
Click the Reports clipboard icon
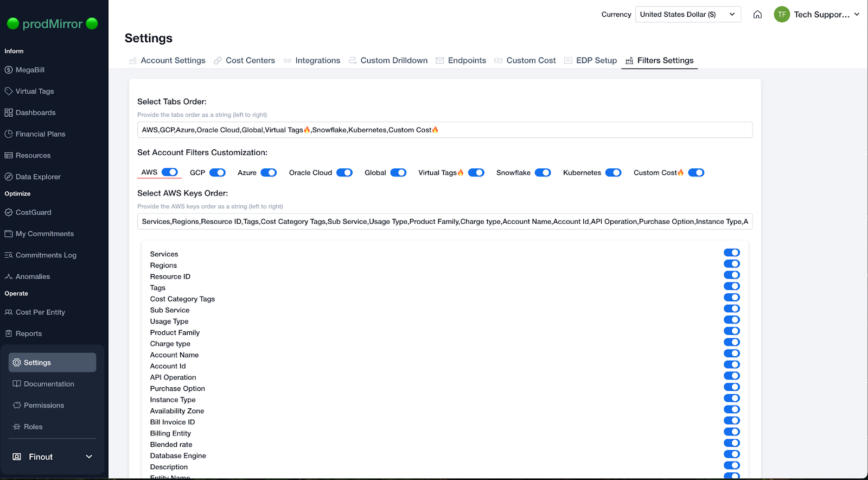[x=9, y=334]
